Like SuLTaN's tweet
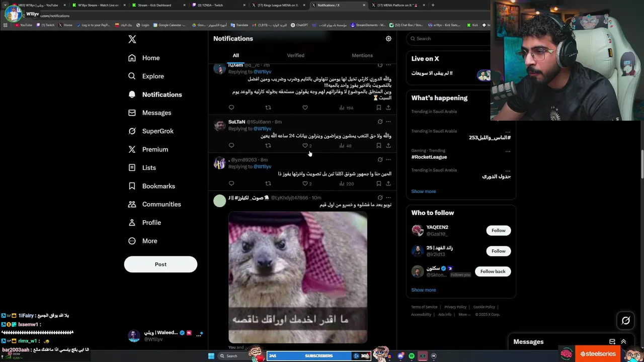 pos(305,145)
